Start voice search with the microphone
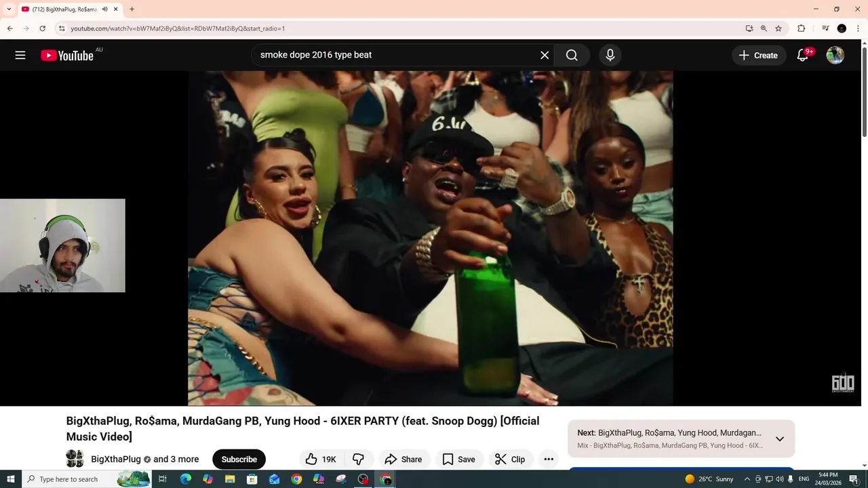 pos(610,55)
